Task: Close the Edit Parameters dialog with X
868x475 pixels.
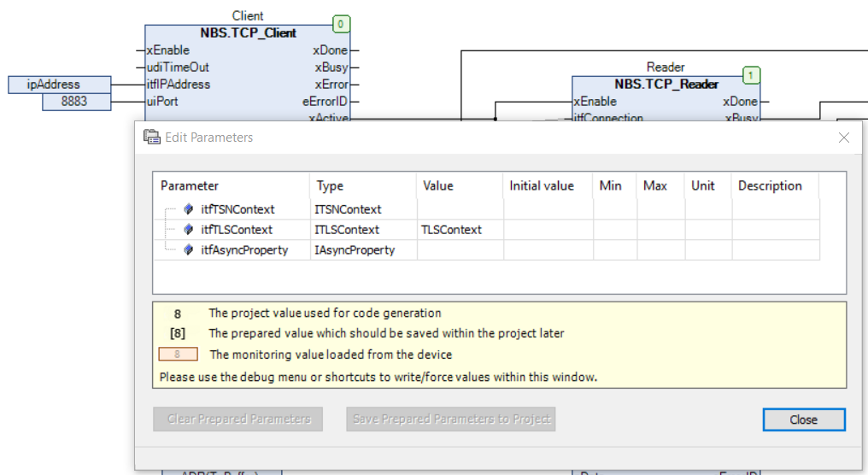Action: (843, 138)
